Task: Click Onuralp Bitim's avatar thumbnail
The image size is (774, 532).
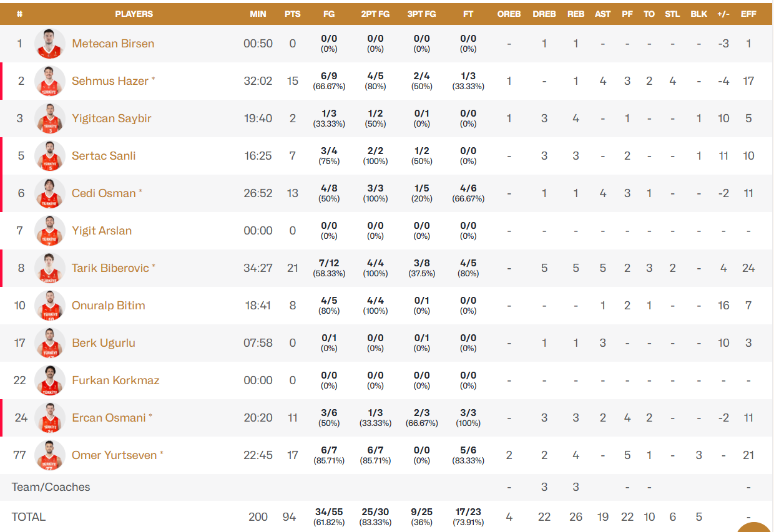Action: tap(50, 306)
